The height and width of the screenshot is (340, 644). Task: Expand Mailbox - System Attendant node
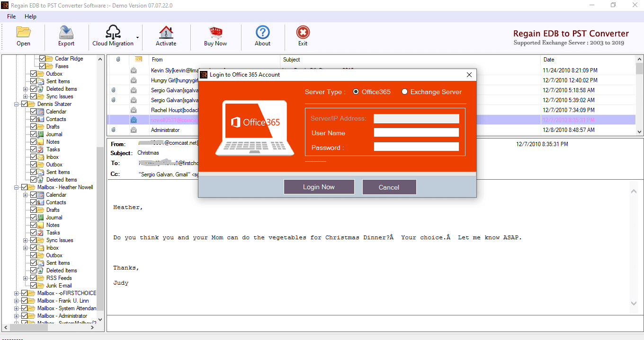point(17,308)
